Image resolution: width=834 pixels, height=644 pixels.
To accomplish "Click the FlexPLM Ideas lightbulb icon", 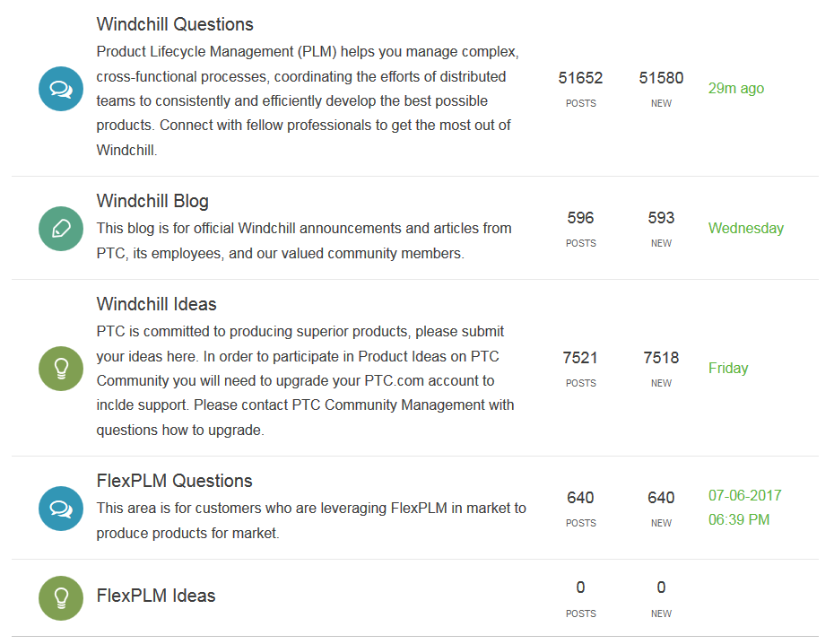I will pyautogui.click(x=61, y=596).
